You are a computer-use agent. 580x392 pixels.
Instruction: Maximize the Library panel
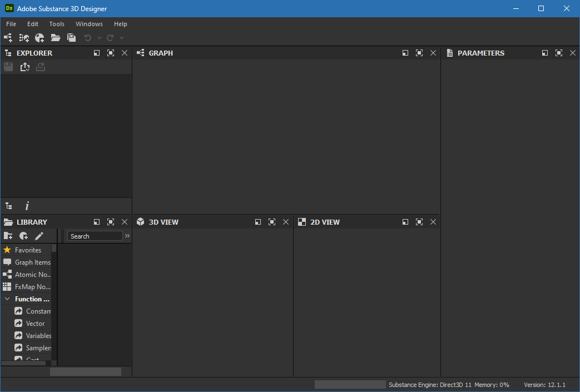click(111, 222)
